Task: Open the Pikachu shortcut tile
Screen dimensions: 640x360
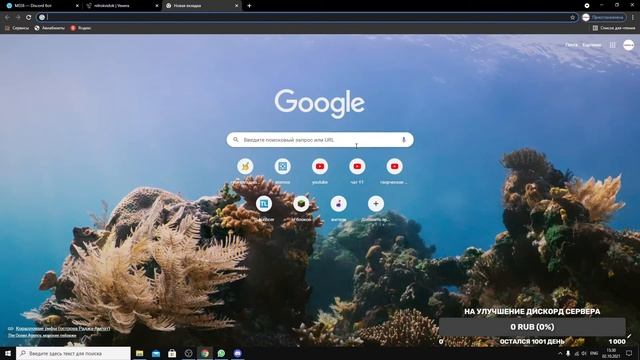Action: coord(245,167)
